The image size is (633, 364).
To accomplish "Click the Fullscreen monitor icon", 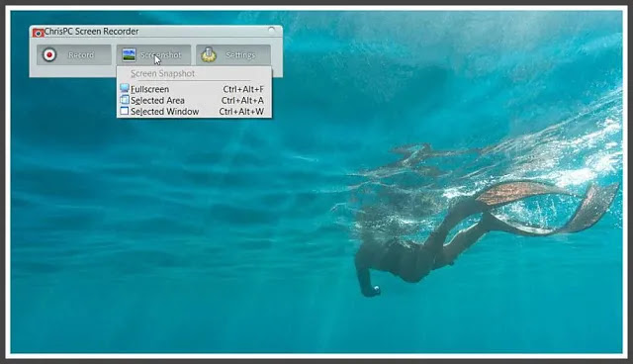I will click(125, 88).
